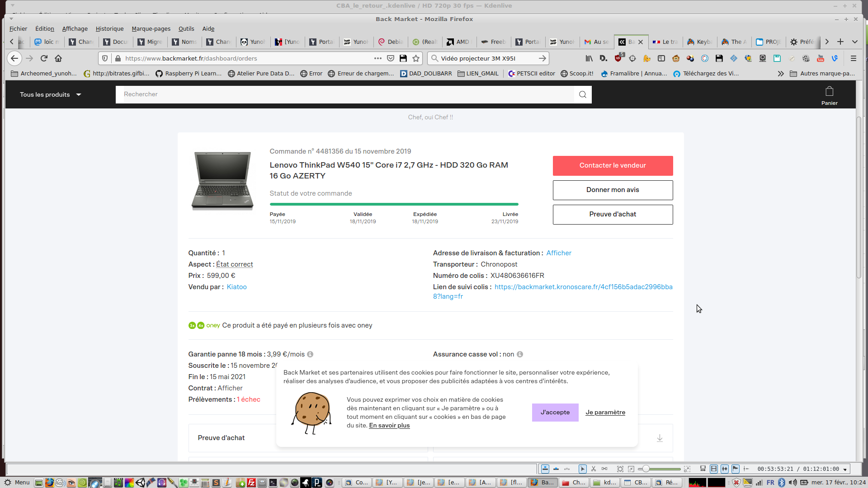Click the Contacter le vendeur button
868x488 pixels.
point(613,165)
